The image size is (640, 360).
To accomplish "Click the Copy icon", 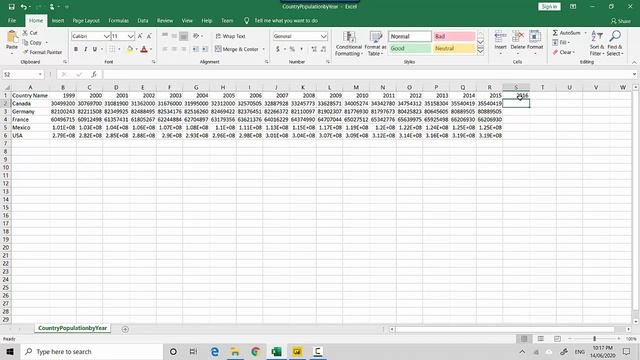I will pos(25,42).
